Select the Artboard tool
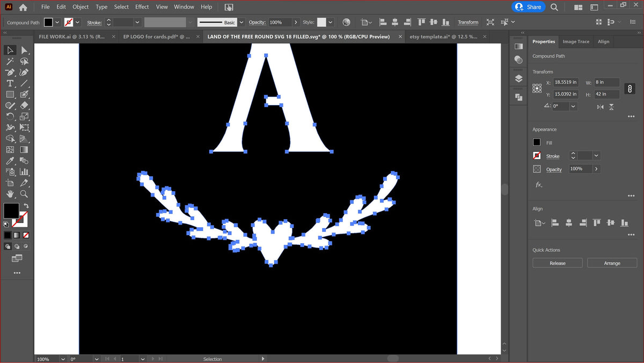This screenshot has height=363, width=644. [x=10, y=183]
